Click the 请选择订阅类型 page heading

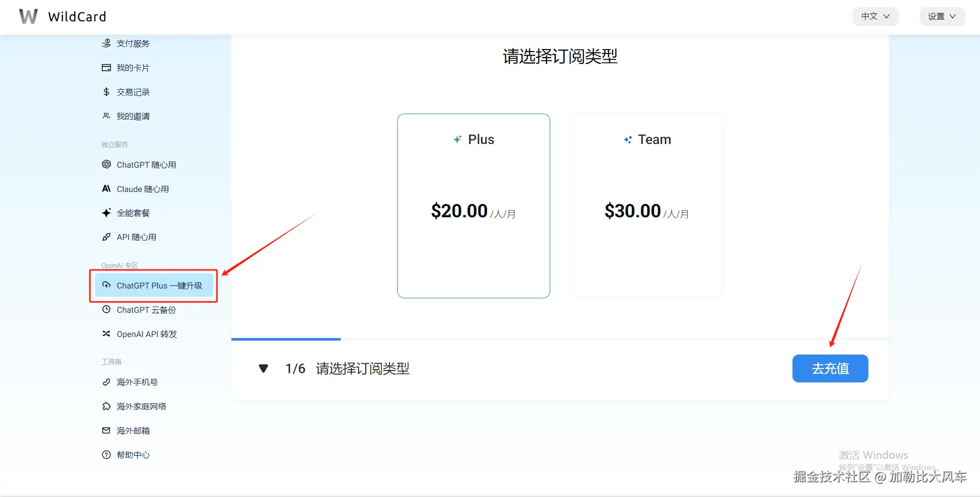pos(561,56)
